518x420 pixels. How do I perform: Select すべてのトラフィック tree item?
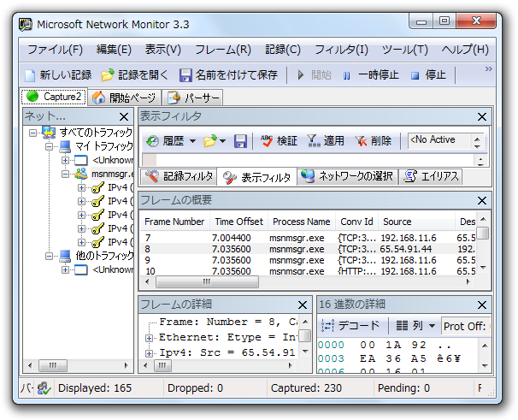pos(96,133)
